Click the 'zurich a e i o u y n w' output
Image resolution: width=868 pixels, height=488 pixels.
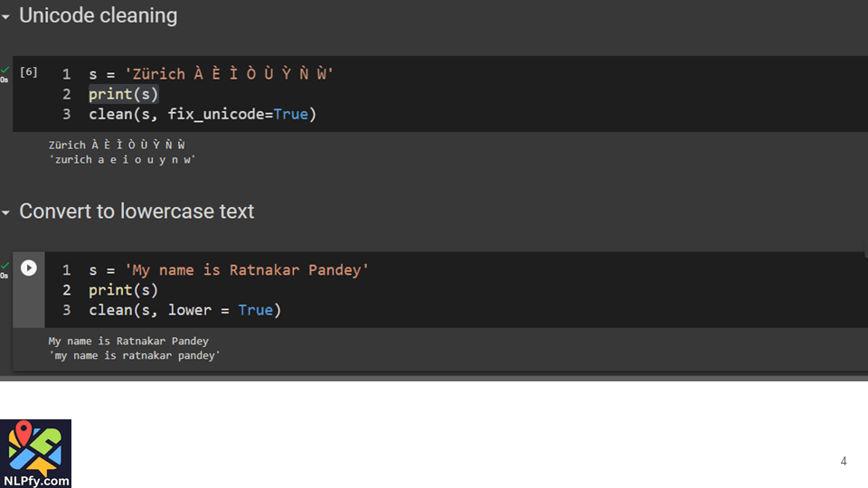click(x=123, y=159)
